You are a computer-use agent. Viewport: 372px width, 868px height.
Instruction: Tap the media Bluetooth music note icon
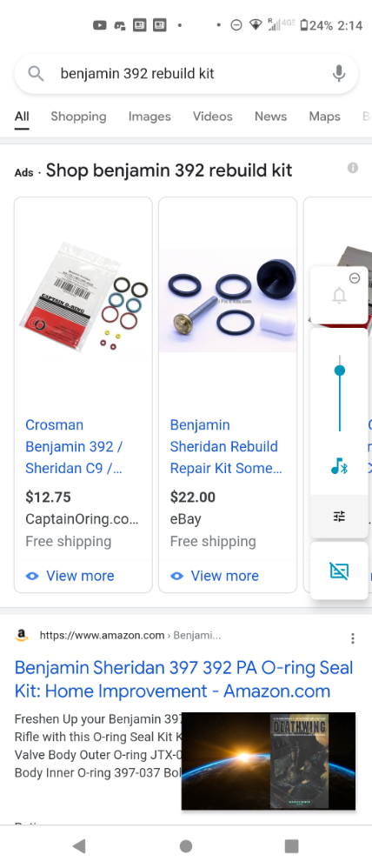(339, 466)
